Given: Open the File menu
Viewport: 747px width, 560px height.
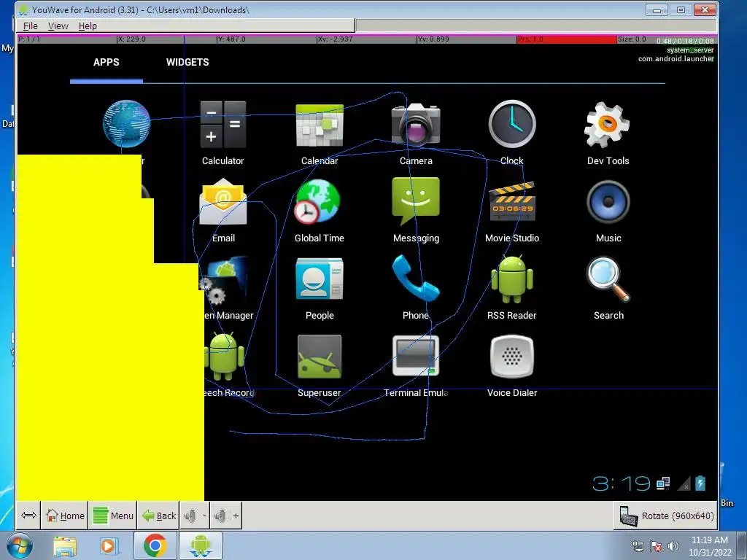Looking at the screenshot, I should click(30, 26).
